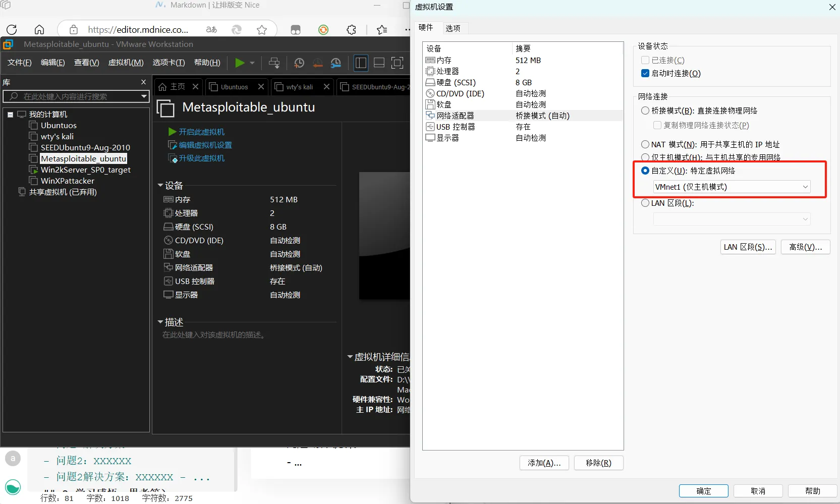Click the lock icon in the address bar

pos(74,30)
